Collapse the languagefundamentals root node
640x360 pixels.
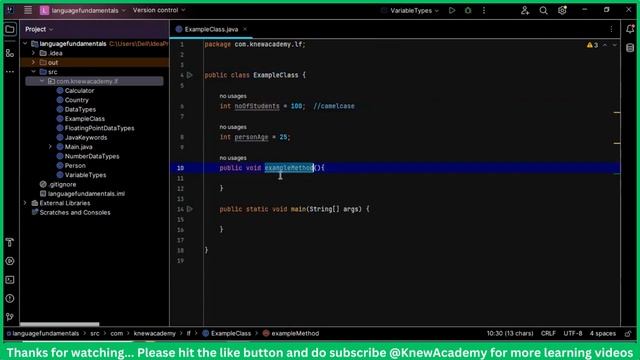[x=25, y=44]
